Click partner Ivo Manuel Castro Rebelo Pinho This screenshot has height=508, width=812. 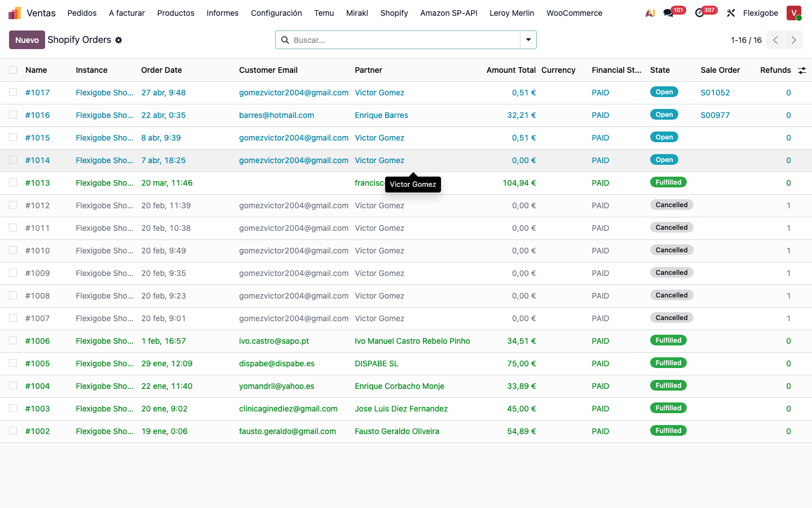tap(412, 341)
